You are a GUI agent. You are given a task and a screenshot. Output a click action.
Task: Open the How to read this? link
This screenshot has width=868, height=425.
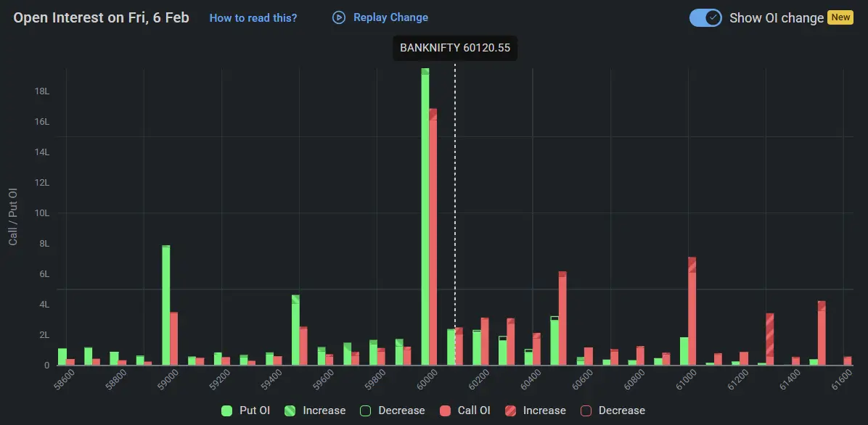click(x=253, y=17)
